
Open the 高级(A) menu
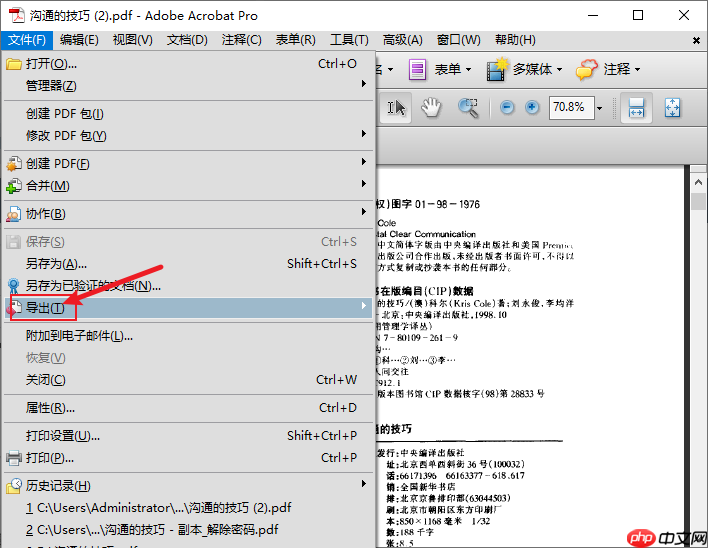(x=403, y=40)
